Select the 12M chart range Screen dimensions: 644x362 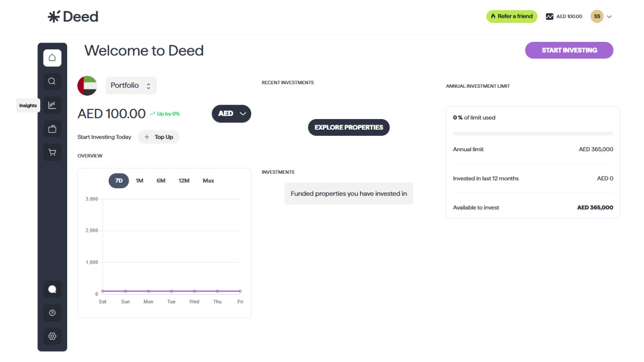coord(184,181)
